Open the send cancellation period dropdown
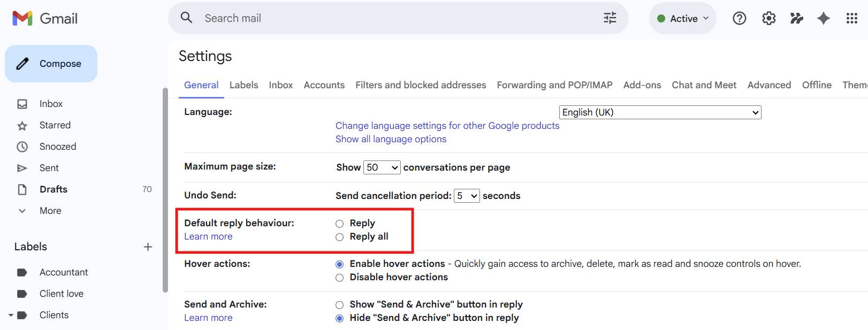This screenshot has width=868, height=330. coord(467,196)
